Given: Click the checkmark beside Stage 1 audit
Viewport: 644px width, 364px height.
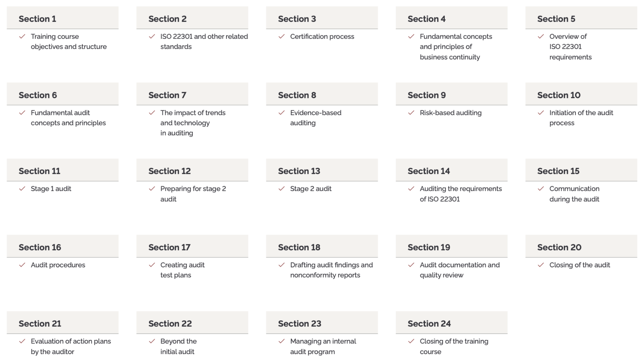Looking at the screenshot, I should click(22, 189).
